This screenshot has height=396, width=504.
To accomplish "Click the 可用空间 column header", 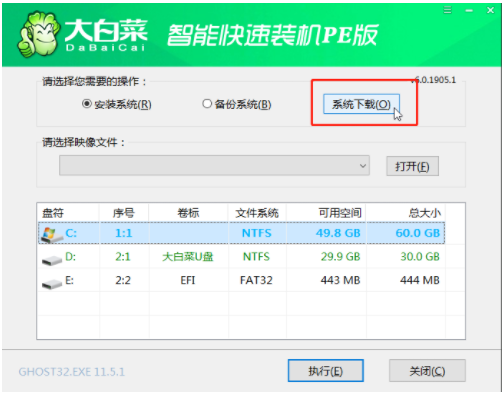I will coord(340,213).
